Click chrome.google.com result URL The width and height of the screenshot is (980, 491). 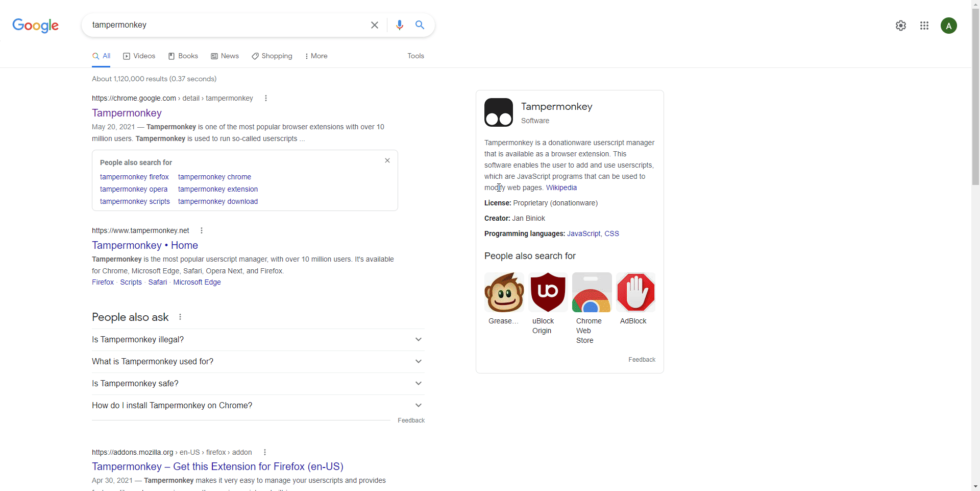pyautogui.click(x=172, y=99)
